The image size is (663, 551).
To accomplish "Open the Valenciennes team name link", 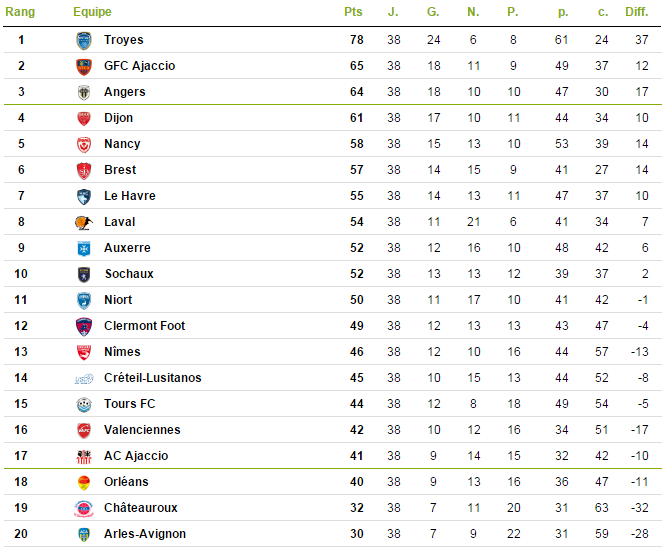I will tap(142, 430).
